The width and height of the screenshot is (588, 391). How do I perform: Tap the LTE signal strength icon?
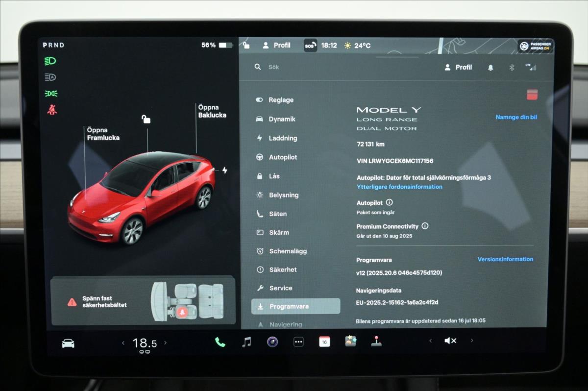coord(531,67)
